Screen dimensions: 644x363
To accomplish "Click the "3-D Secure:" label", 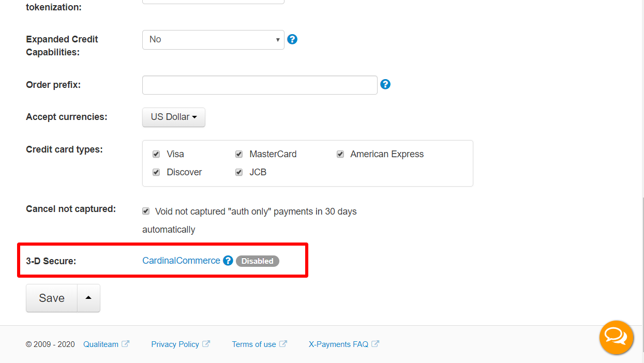I will point(51,261).
